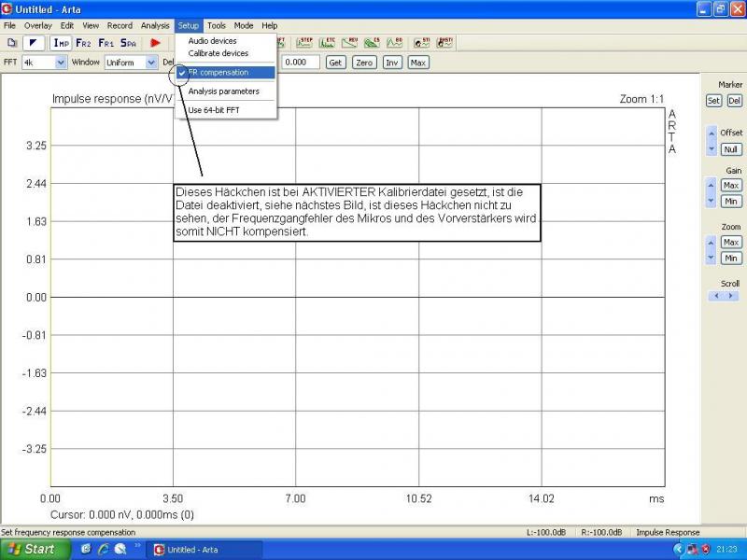Click the New file toolbar icon
Screen dimensions: 747x560
tap(12, 43)
